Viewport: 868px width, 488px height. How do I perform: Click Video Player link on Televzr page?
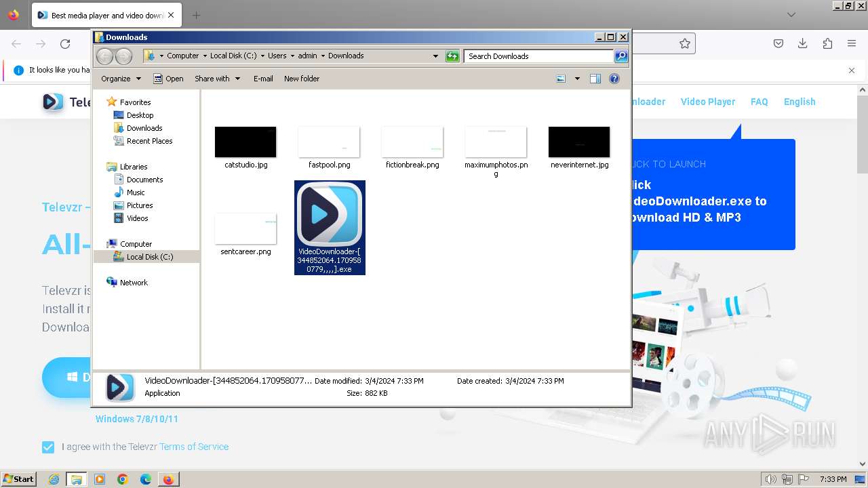click(708, 102)
